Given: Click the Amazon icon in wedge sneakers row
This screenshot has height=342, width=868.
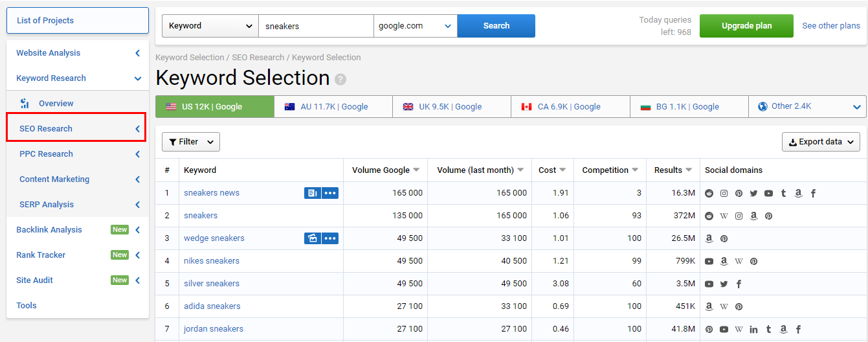Looking at the screenshot, I should pos(709,238).
